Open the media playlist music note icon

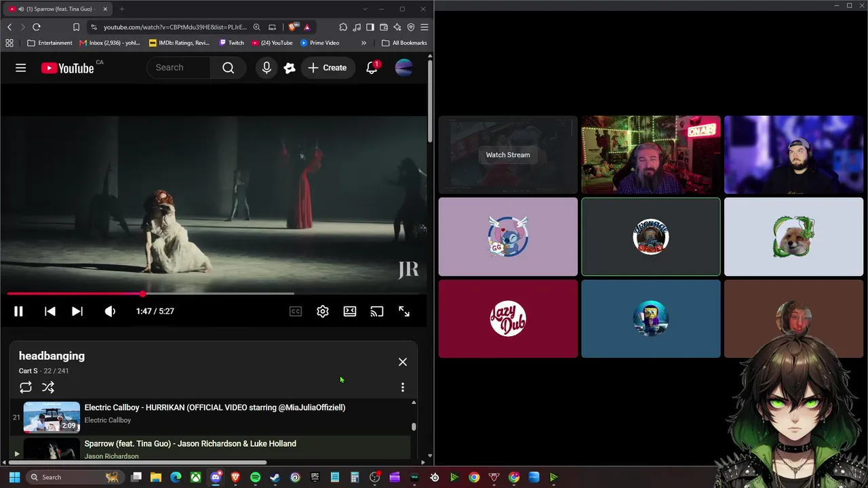357,27
